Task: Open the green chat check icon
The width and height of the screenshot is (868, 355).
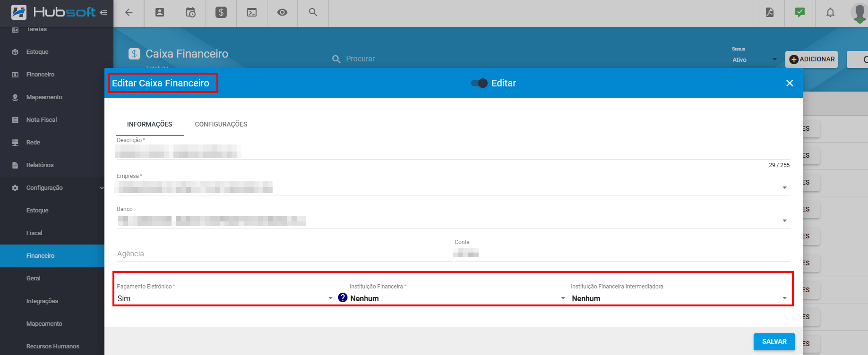Action: (x=800, y=13)
